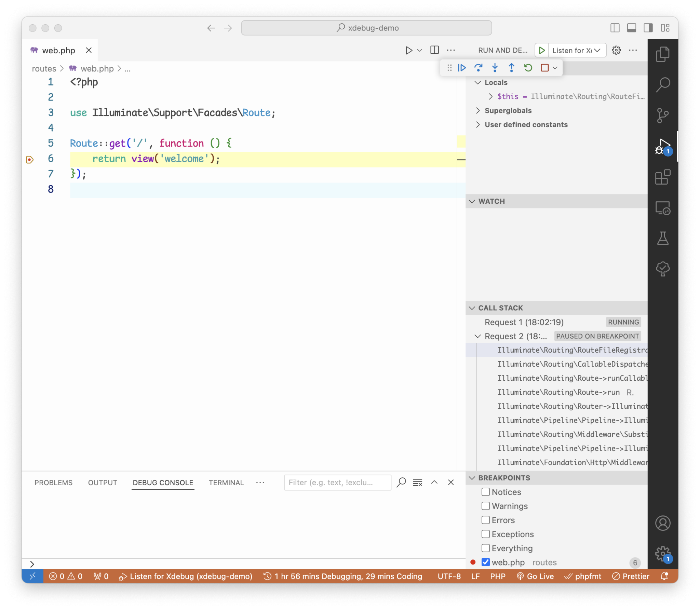The image size is (700, 610).
Task: Open the Extensions view
Action: (663, 177)
